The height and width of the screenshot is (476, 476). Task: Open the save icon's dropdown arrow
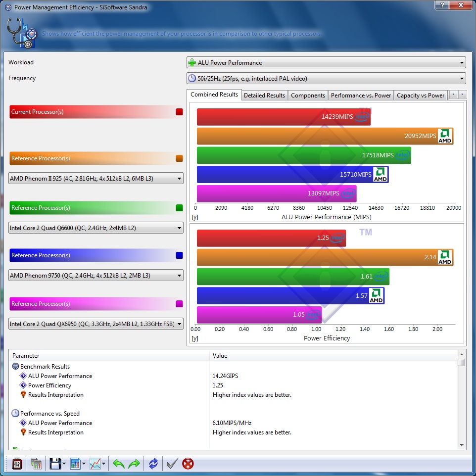(x=64, y=464)
